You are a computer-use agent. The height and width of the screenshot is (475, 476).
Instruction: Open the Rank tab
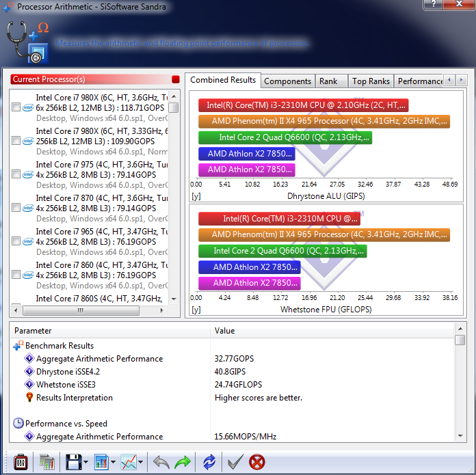click(x=331, y=81)
